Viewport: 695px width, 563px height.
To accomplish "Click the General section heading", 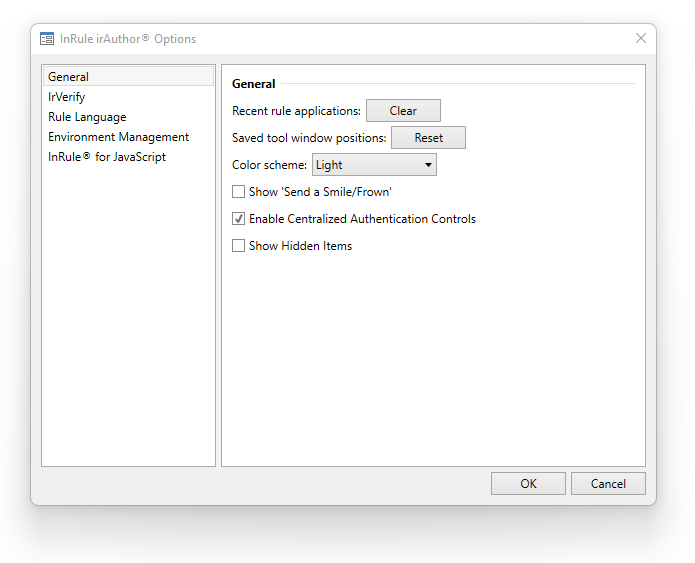I will point(254,84).
